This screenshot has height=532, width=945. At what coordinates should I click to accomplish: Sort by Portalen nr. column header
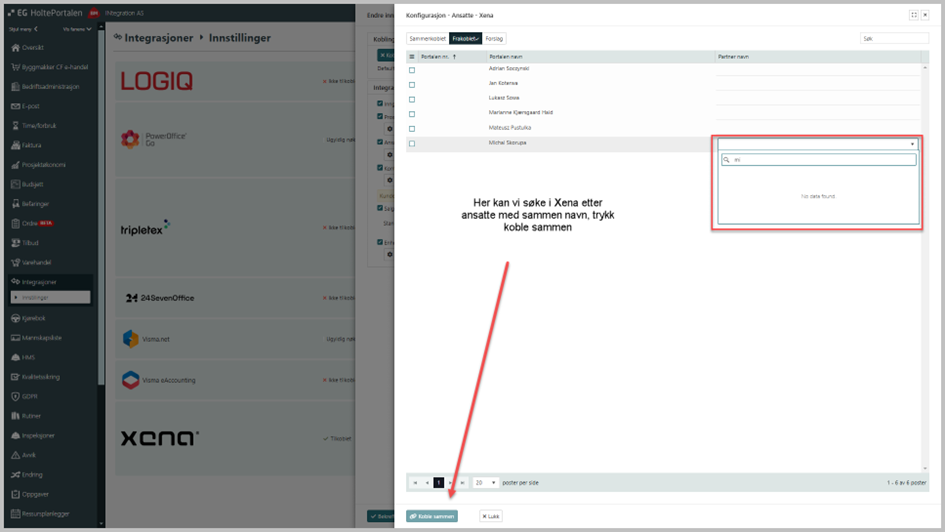pos(435,57)
